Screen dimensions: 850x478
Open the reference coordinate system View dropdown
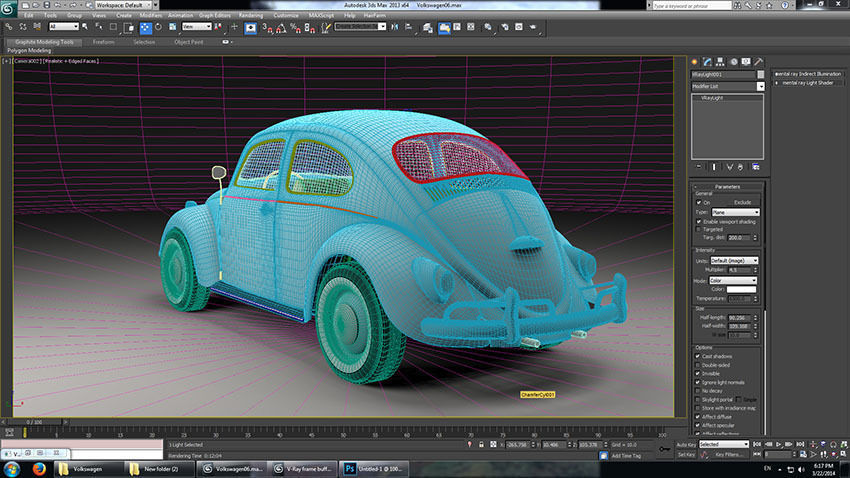(x=196, y=27)
